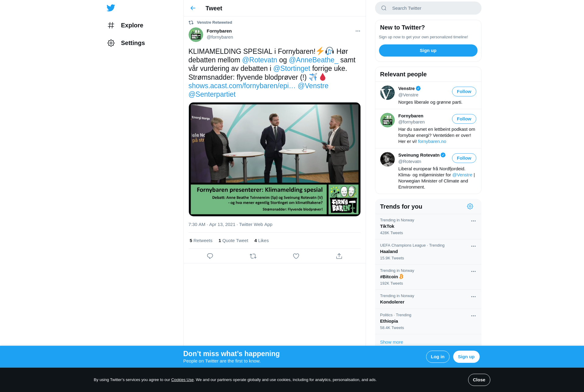Like the tweet with the heart icon
This screenshot has height=392, width=584.
pyautogui.click(x=296, y=256)
